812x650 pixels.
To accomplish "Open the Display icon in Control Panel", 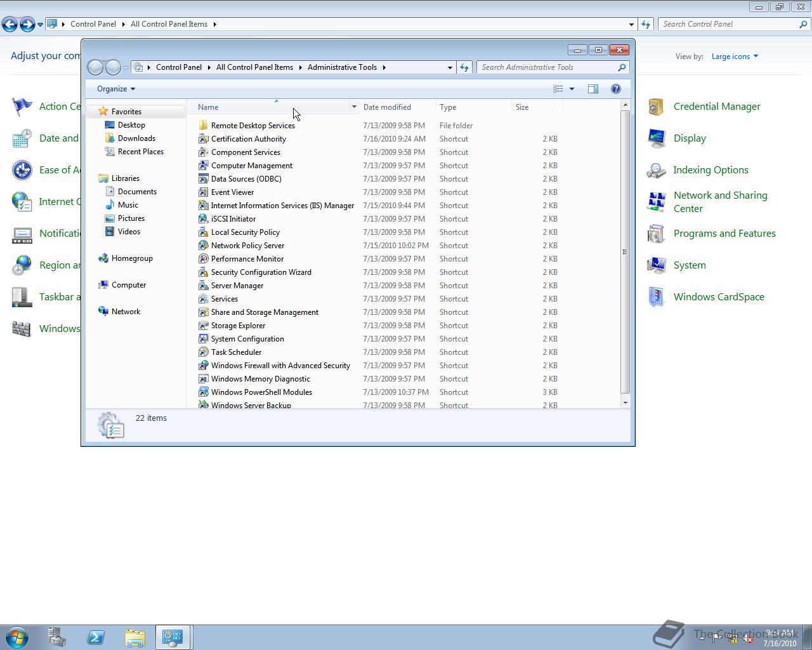I will click(656, 138).
